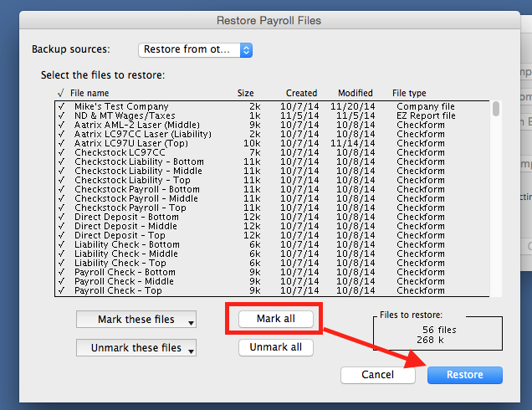The width and height of the screenshot is (532, 410).
Task: Toggle checkmark for Payroll Check - Bottom
Action: [x=61, y=273]
